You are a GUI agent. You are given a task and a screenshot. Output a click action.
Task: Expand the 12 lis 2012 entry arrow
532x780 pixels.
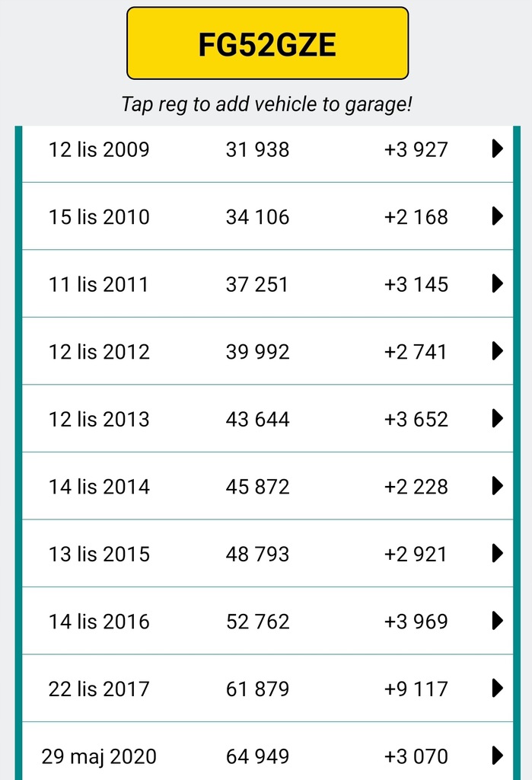[498, 351]
